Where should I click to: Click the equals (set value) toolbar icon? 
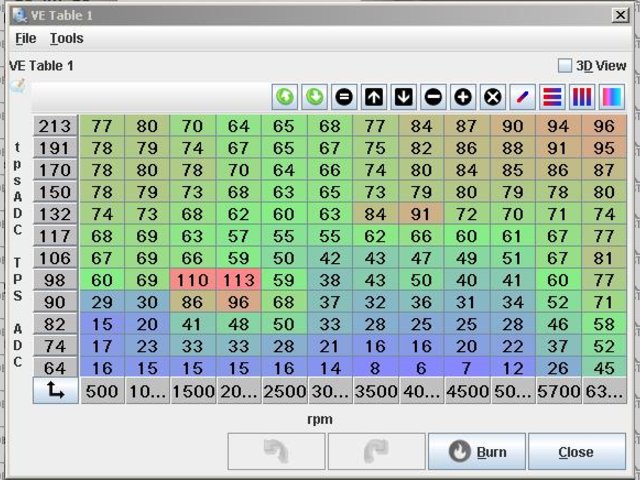tap(344, 97)
